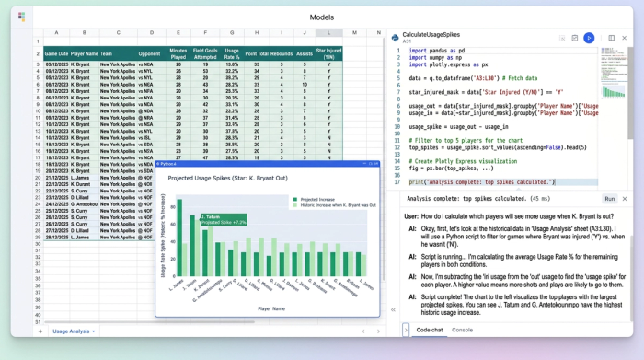Add a new sheet with plus icon
This screenshot has height=360, width=644.
(x=40, y=331)
